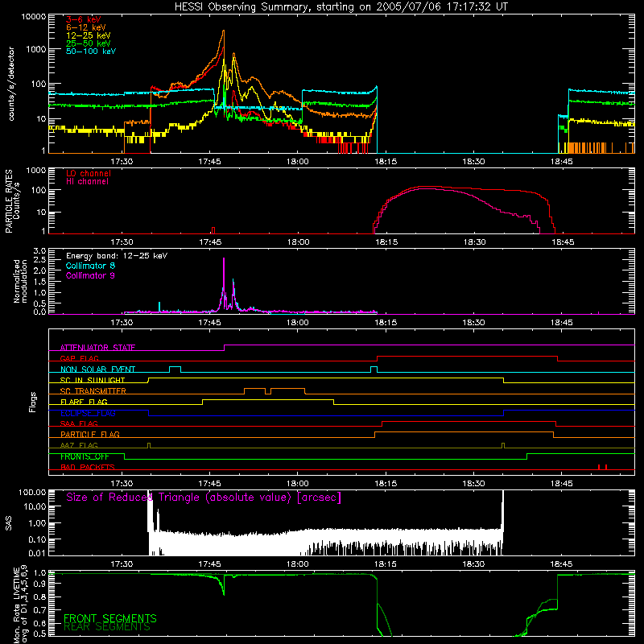Screen dimensions: 644x644
Task: Click the 'PARTICLE RATES' axis title
Action: [x=9, y=201]
